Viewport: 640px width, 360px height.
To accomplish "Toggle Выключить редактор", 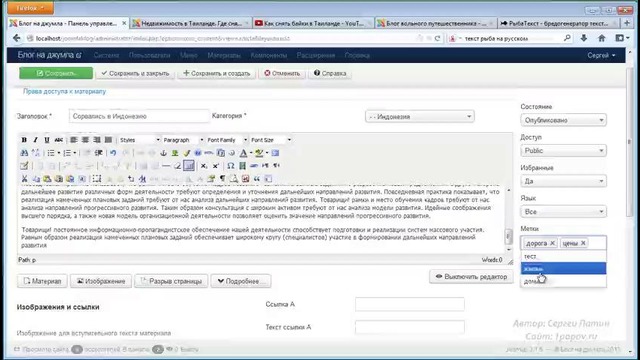I will pos(471,277).
